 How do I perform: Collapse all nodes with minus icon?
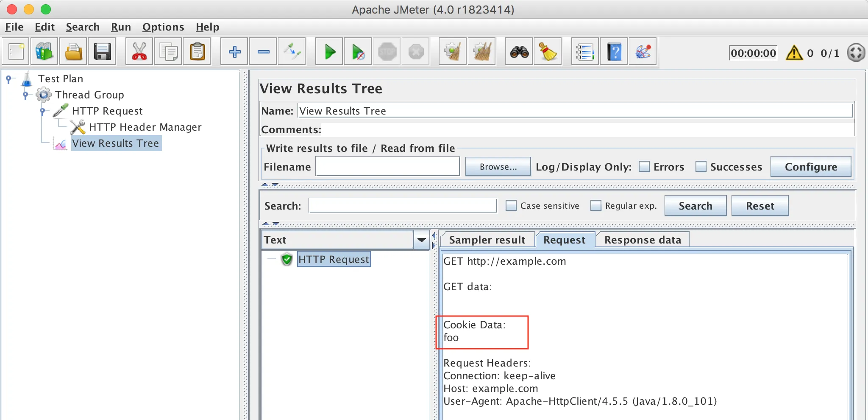[x=263, y=52]
